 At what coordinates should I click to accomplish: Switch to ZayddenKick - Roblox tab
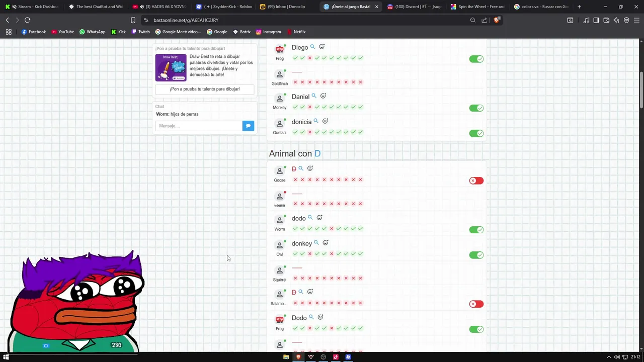224,7
